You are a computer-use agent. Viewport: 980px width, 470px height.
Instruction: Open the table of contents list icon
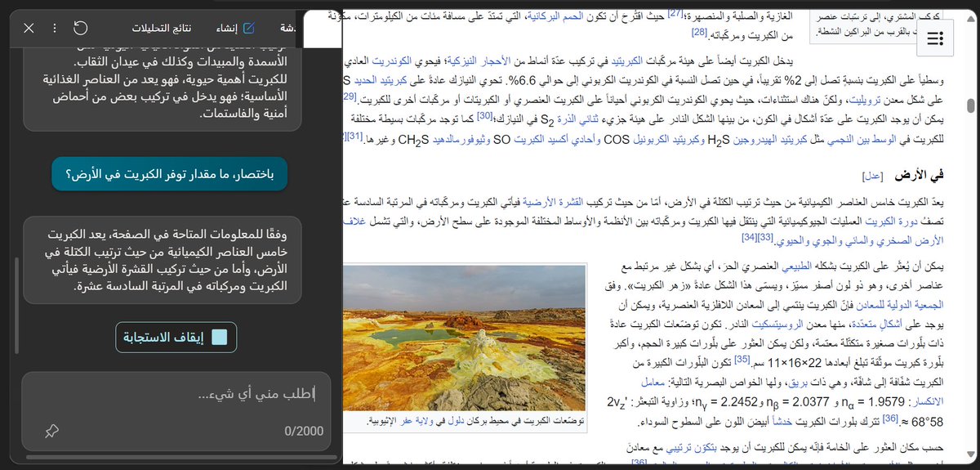[x=935, y=38]
